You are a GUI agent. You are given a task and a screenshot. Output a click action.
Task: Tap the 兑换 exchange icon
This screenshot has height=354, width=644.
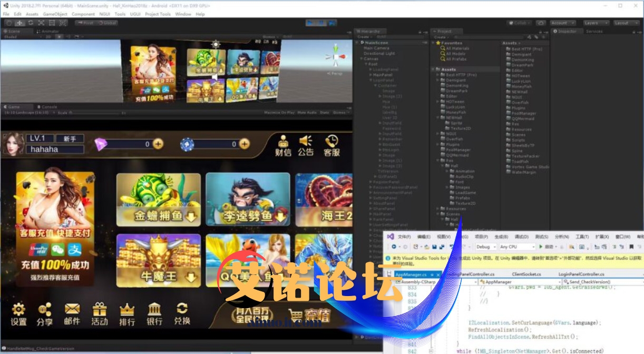[182, 314]
